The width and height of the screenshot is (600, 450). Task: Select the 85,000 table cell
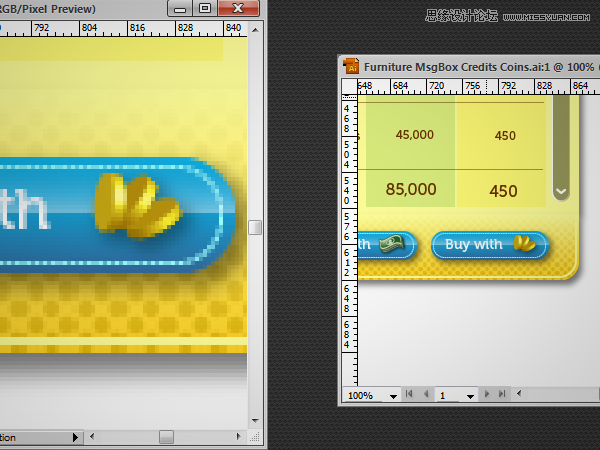click(x=410, y=189)
